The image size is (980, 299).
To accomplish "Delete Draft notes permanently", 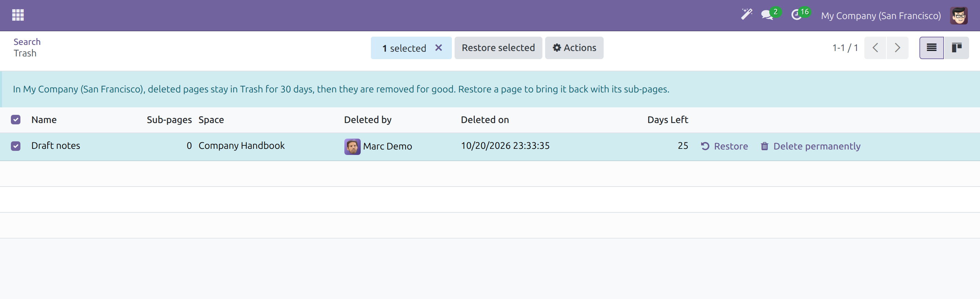I will (810, 146).
